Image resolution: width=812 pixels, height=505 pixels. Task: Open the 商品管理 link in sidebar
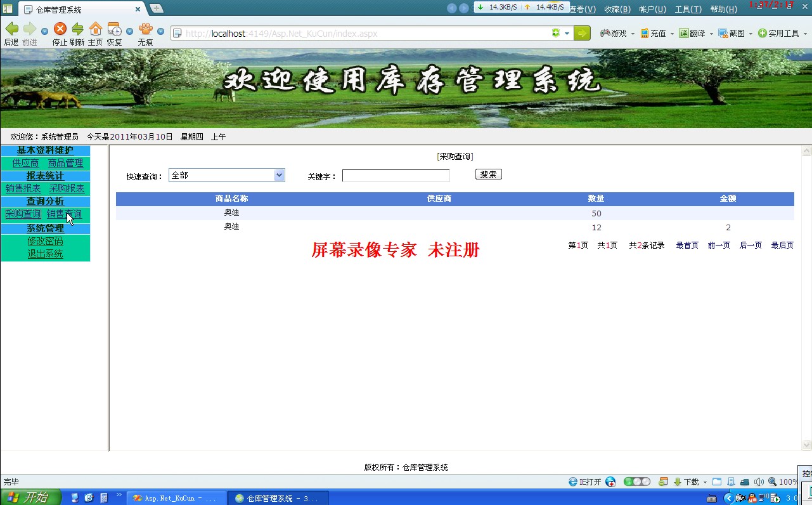[x=65, y=163]
